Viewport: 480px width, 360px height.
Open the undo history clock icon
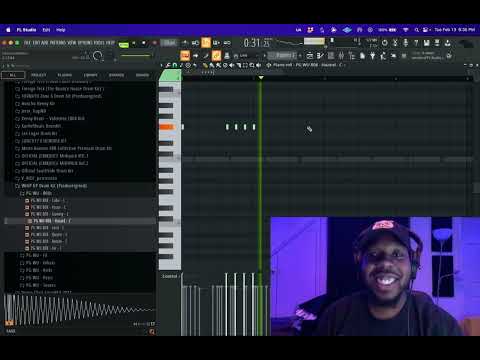click(x=384, y=43)
